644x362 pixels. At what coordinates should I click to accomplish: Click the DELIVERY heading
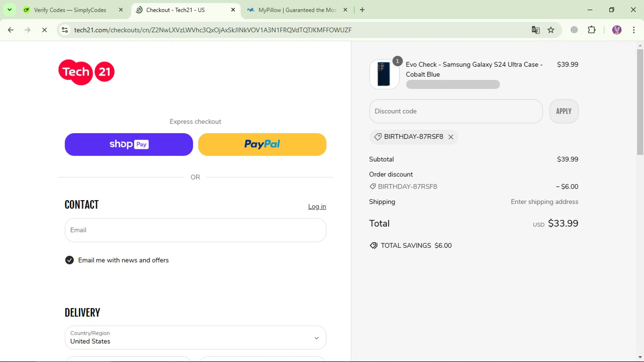[x=82, y=313]
